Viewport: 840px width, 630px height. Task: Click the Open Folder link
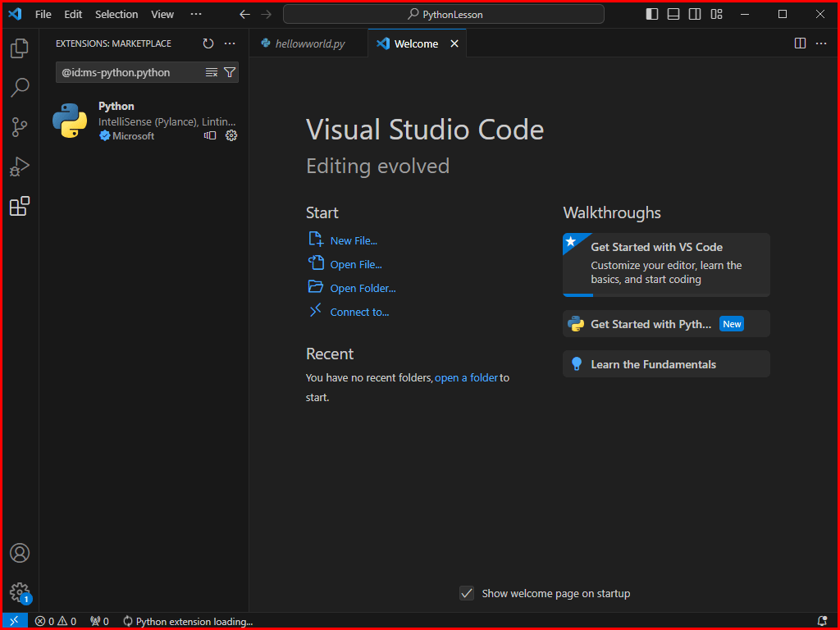point(363,288)
